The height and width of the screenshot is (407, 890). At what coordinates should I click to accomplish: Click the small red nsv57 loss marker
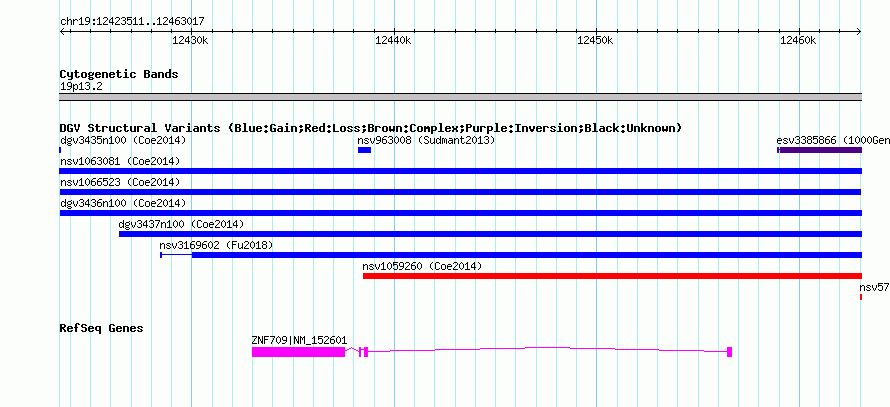click(861, 297)
